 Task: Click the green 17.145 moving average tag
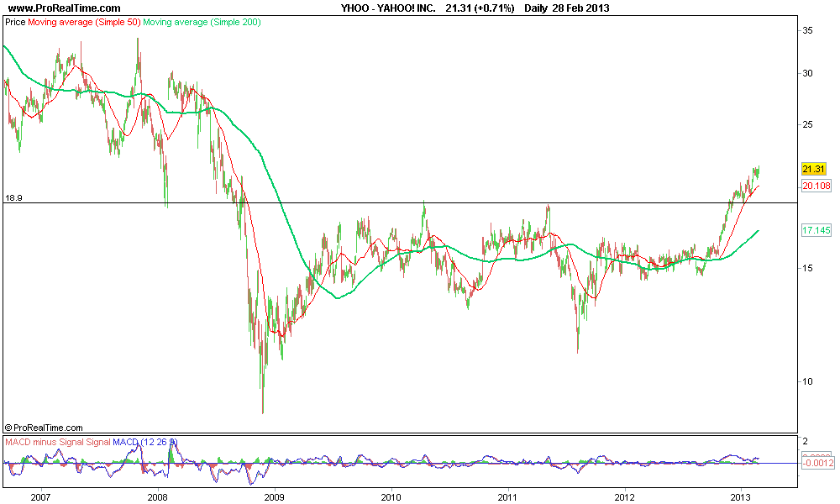pyautogui.click(x=816, y=230)
